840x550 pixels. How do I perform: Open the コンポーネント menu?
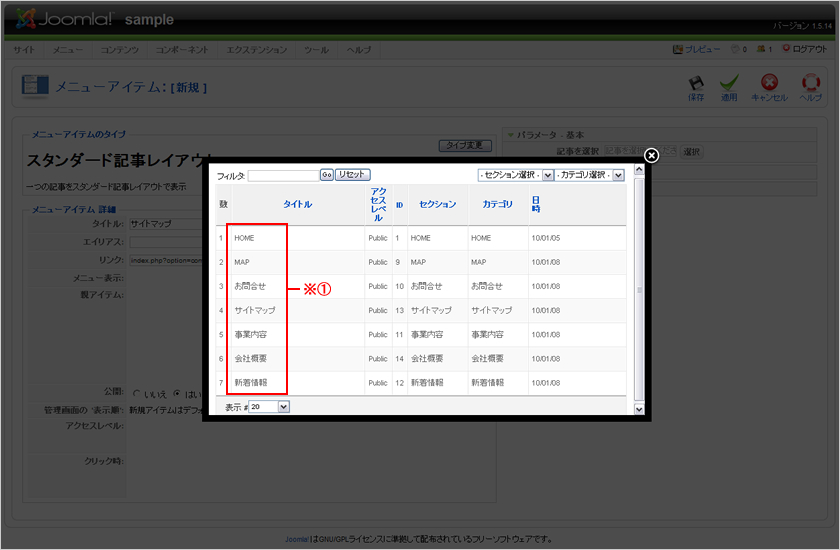click(x=182, y=50)
